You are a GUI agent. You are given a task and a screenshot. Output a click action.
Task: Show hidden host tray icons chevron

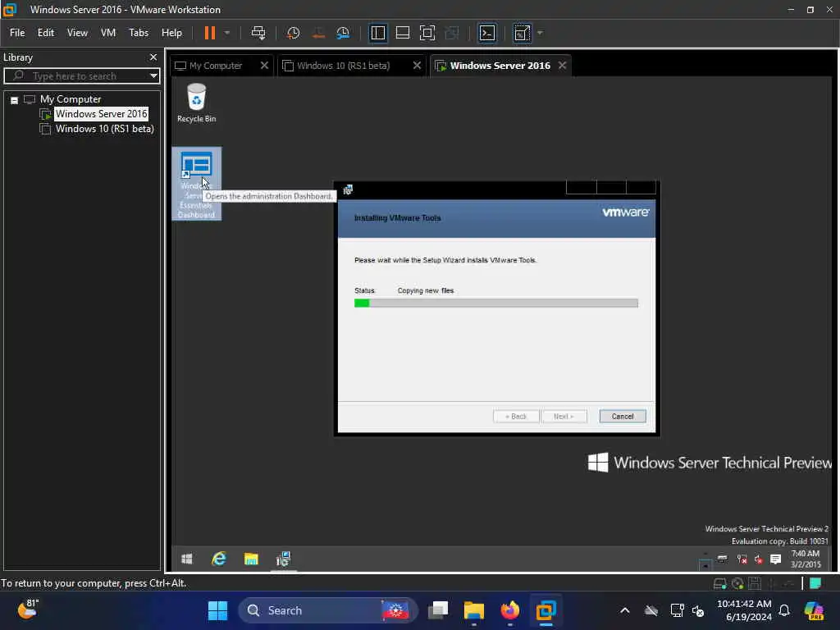[x=624, y=610]
